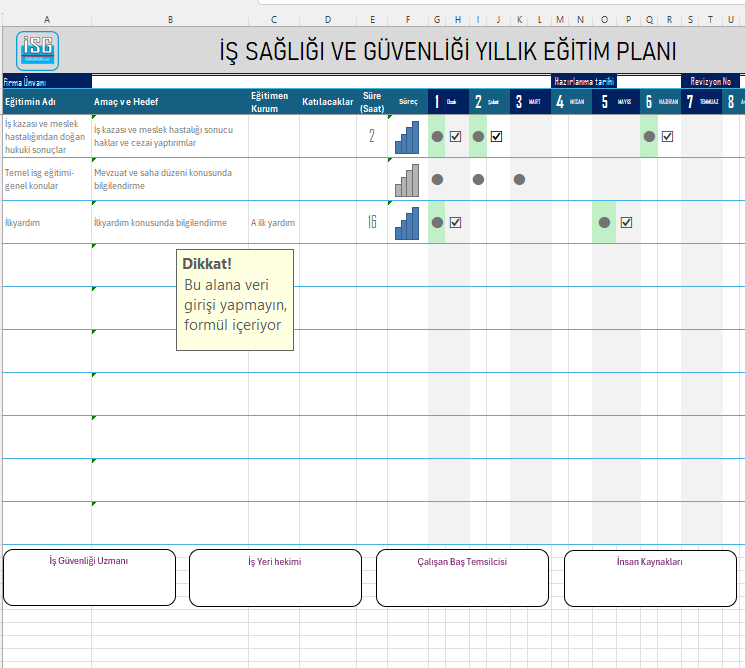The height and width of the screenshot is (668, 745).
Task: Select column C header
Action: (274, 19)
